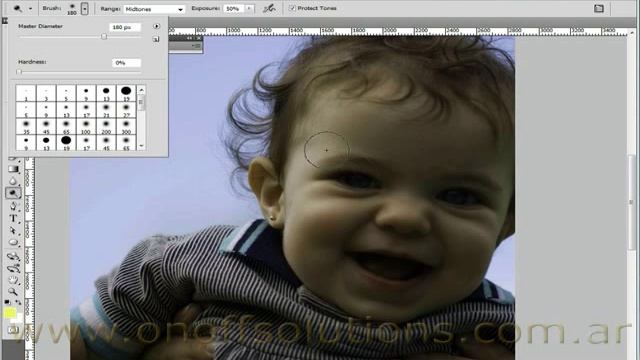The width and height of the screenshot is (640, 360).
Task: Expand the tool preset picker arrow
Action: tap(30, 9)
